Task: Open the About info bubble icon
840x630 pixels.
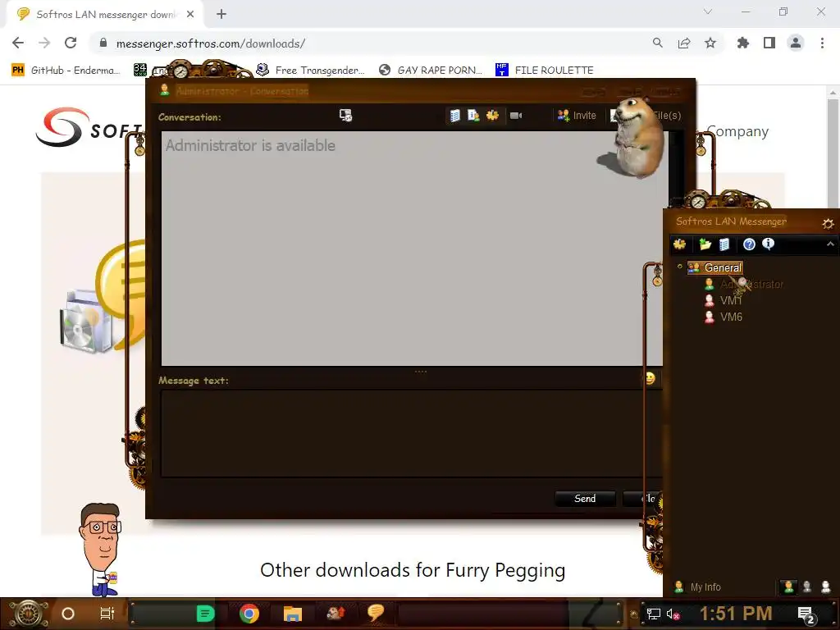Action: pyautogui.click(x=768, y=244)
